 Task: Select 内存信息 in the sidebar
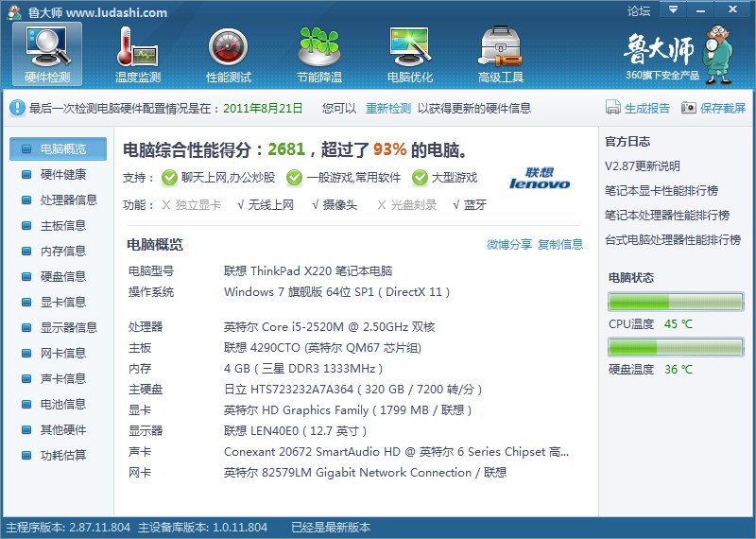58,251
